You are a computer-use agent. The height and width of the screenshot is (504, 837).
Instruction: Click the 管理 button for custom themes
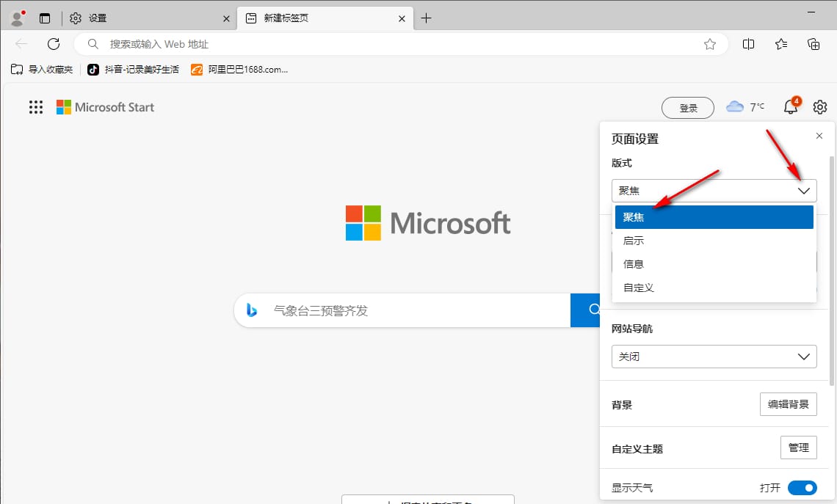(x=799, y=448)
